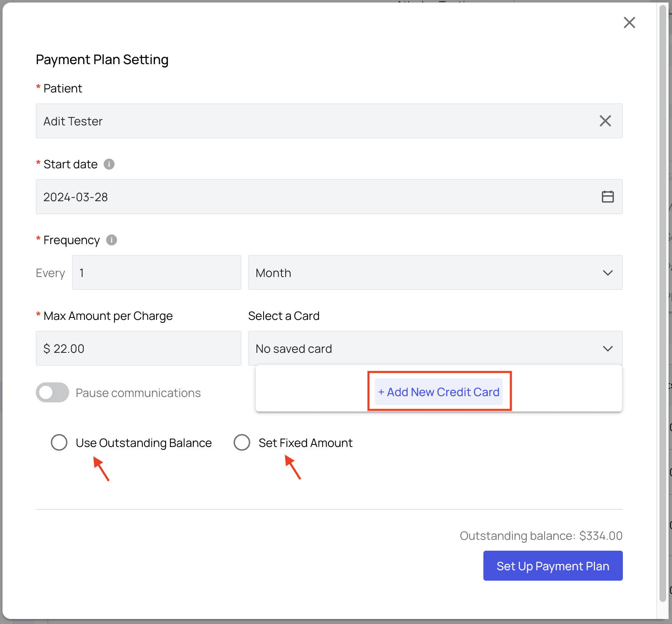The height and width of the screenshot is (624, 672).
Task: Click Add New Credit Card option
Action: pyautogui.click(x=439, y=392)
